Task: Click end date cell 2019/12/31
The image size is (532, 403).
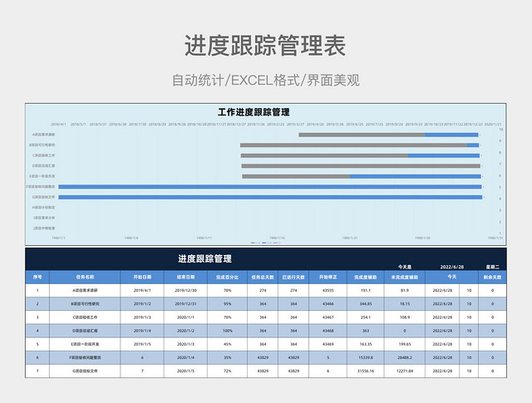Action: pyautogui.click(x=185, y=304)
